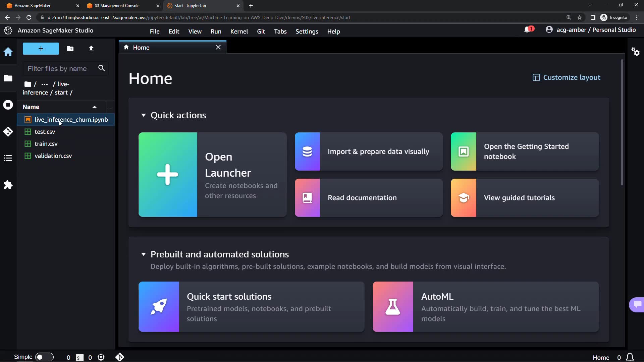Open live_inference_churn.ipynb in the file list
644x362 pixels.
71,120
